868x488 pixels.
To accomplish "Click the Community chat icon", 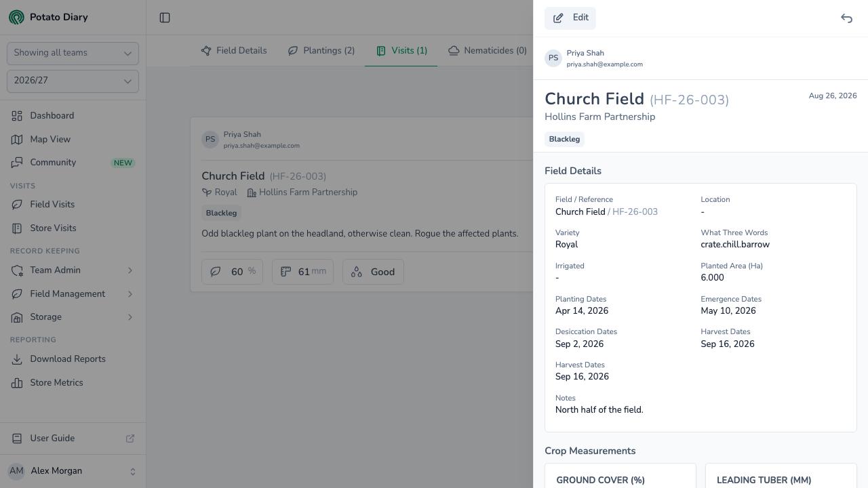I will (17, 163).
